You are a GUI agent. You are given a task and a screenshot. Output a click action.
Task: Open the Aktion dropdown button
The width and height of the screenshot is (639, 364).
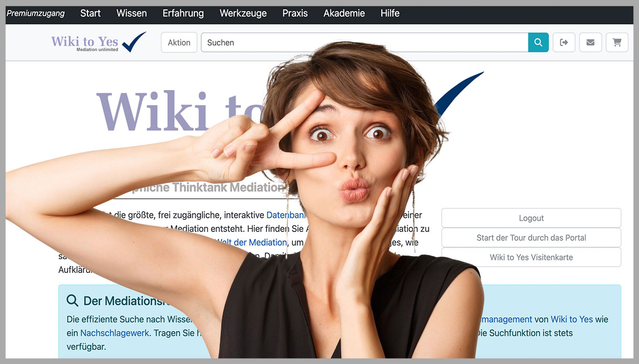[179, 42]
